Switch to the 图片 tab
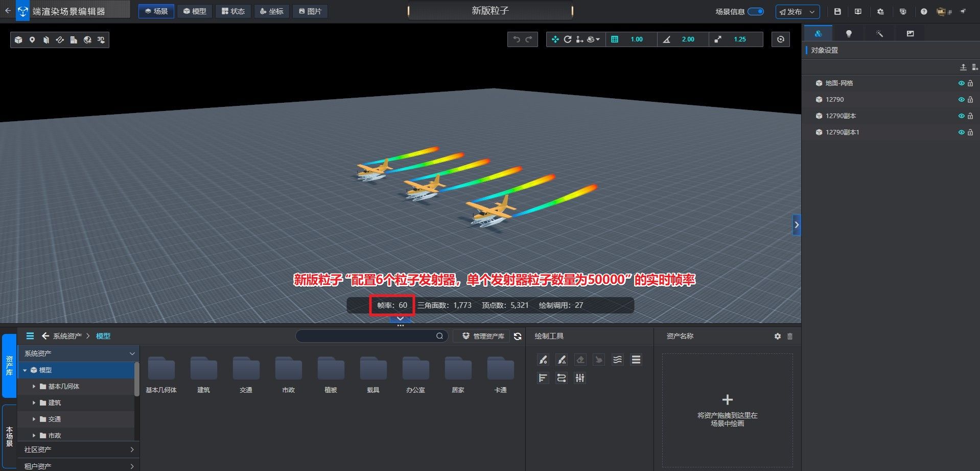 point(310,11)
